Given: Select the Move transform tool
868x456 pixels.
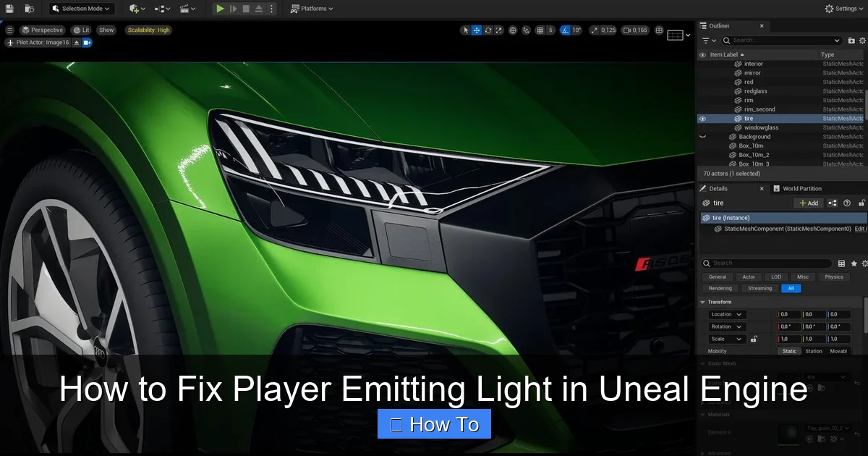Looking at the screenshot, I should (475, 30).
